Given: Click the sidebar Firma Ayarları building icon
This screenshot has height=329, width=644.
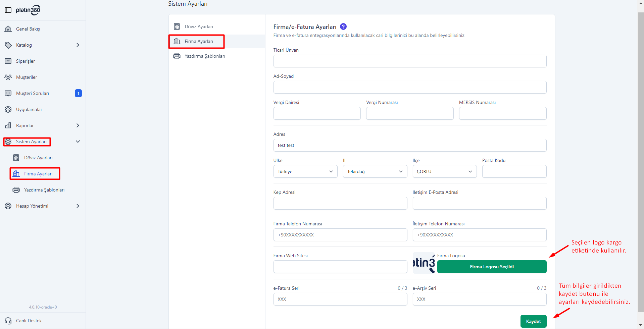Looking at the screenshot, I should tap(16, 174).
